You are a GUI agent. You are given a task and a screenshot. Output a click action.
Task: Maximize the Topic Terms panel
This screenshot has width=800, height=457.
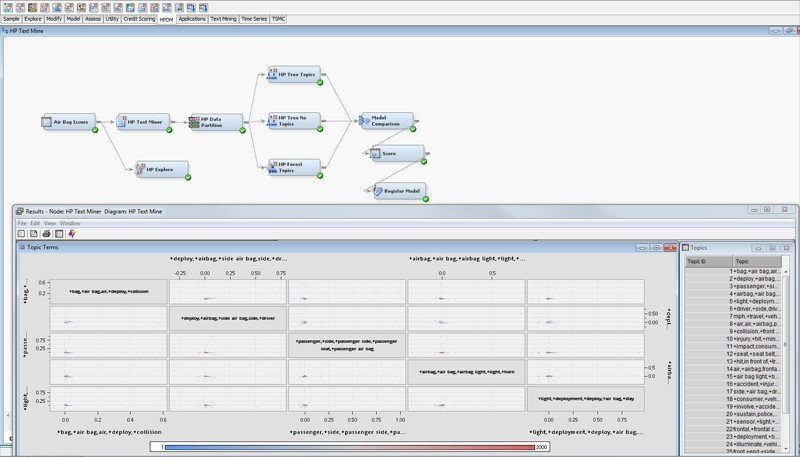point(656,248)
